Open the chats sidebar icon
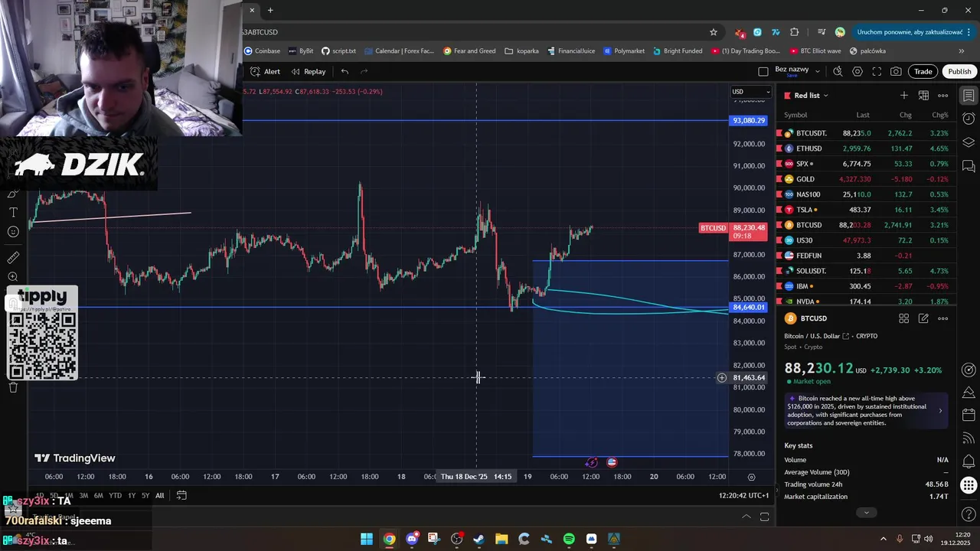The width and height of the screenshot is (980, 551). [969, 166]
